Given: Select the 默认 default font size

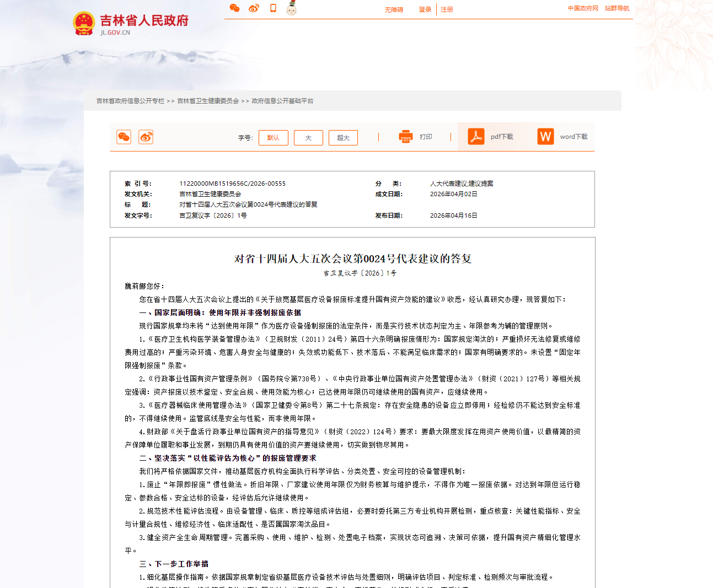Looking at the screenshot, I should click(274, 138).
